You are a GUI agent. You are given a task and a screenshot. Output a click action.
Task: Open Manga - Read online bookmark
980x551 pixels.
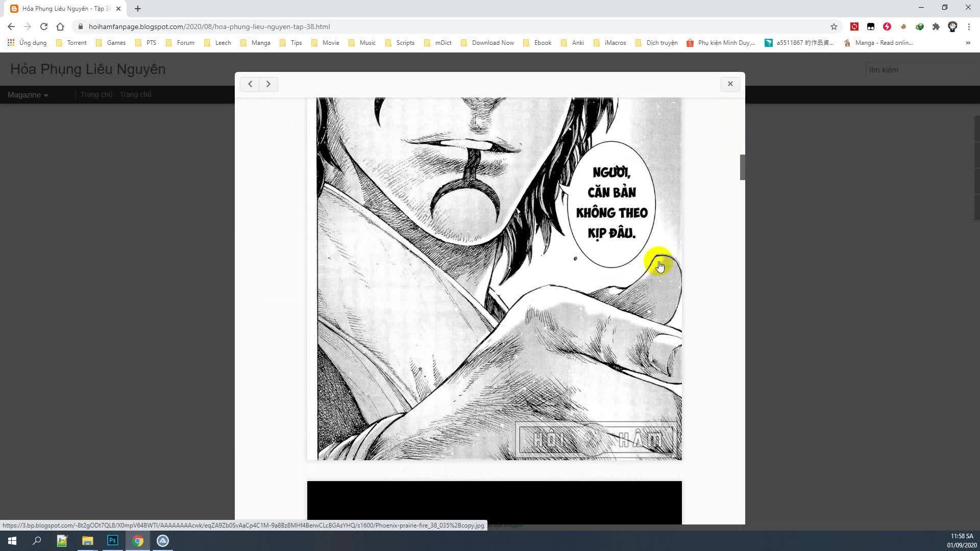[878, 43]
